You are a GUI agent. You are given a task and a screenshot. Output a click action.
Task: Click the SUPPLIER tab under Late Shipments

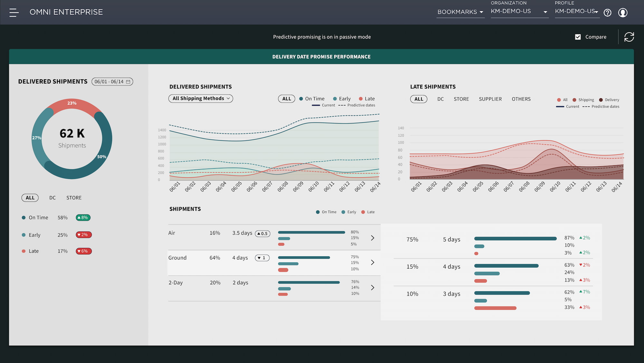point(490,99)
